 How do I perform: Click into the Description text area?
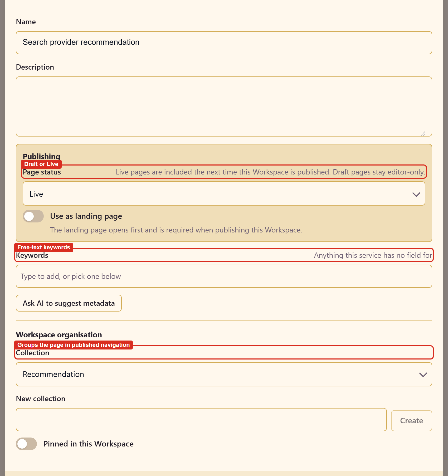point(224,106)
